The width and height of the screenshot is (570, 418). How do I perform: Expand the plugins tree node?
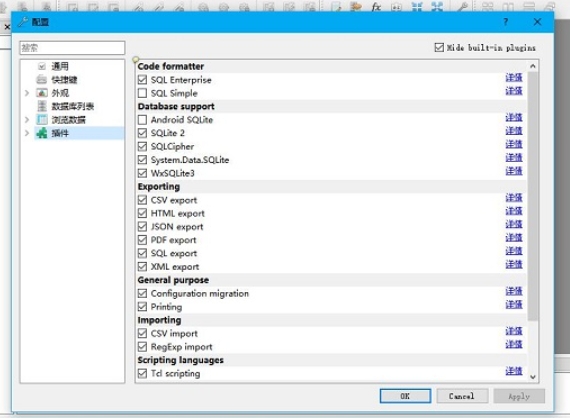pos(27,133)
